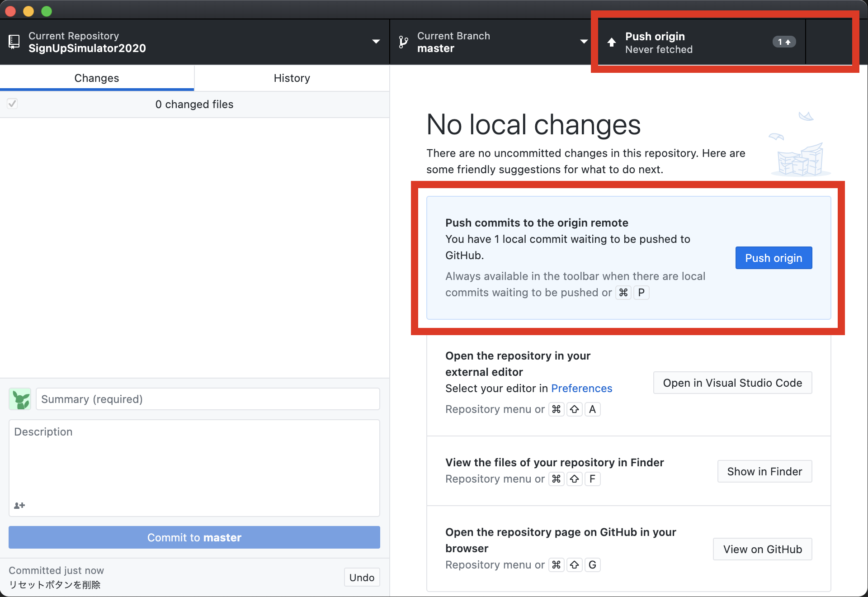
Task: Switch to the History tab
Action: (x=292, y=78)
